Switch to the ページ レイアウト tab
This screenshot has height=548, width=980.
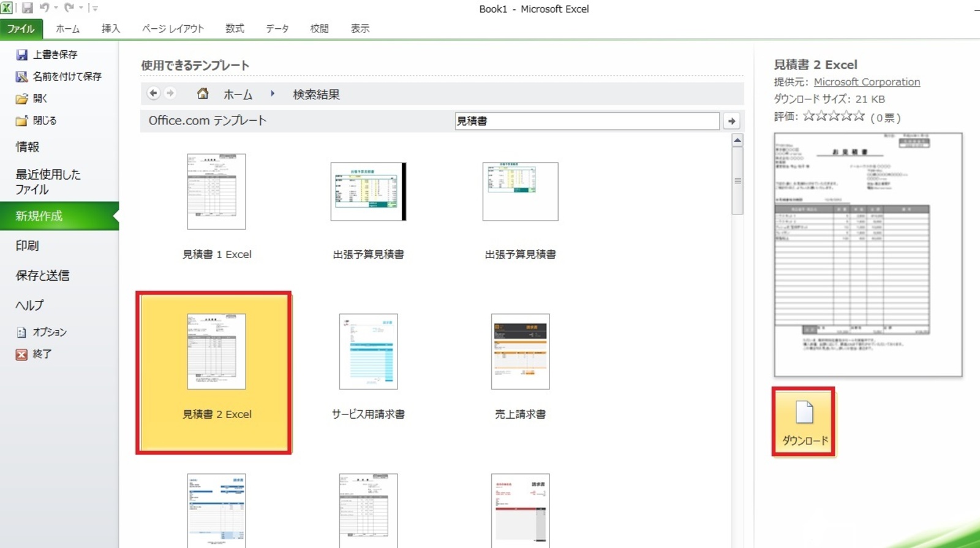point(173,29)
